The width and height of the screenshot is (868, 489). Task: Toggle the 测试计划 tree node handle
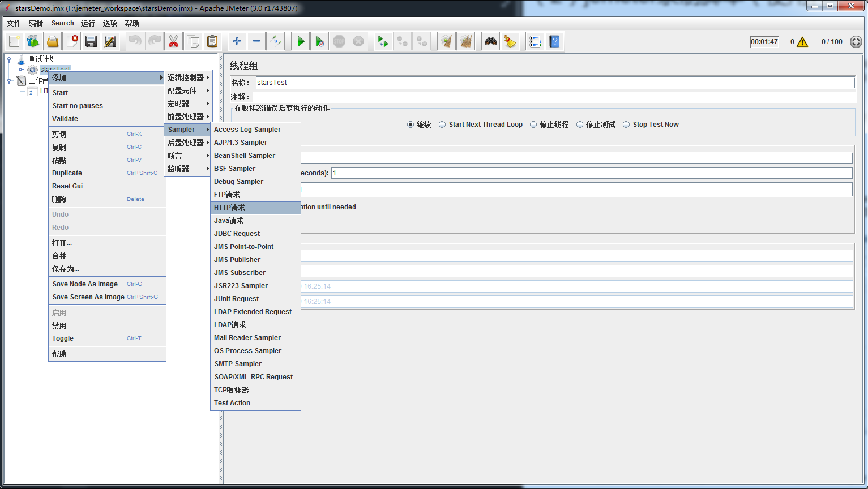[10, 58]
